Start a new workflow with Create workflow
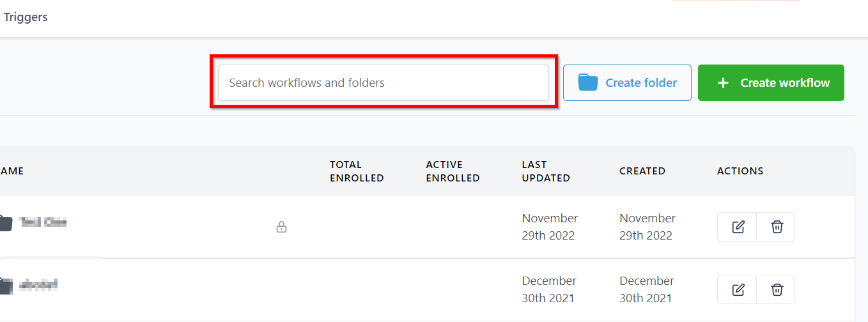Screen dimensions: 868x322 (771, 82)
